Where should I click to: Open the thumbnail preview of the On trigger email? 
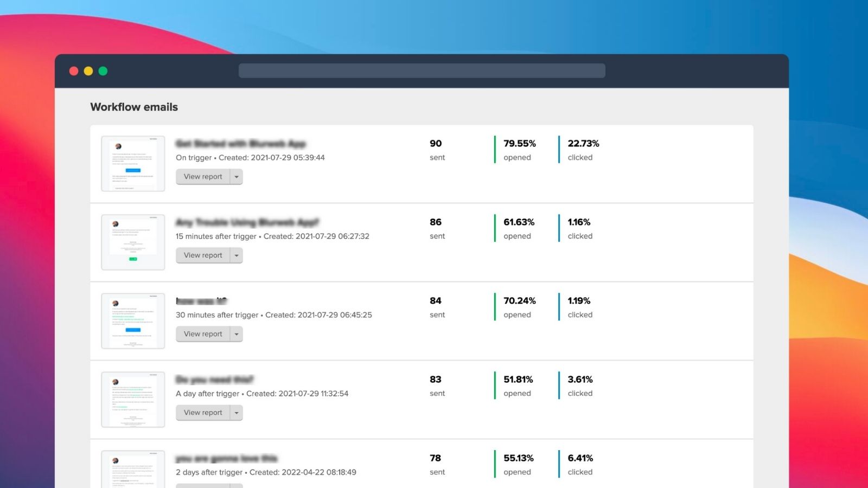click(133, 164)
